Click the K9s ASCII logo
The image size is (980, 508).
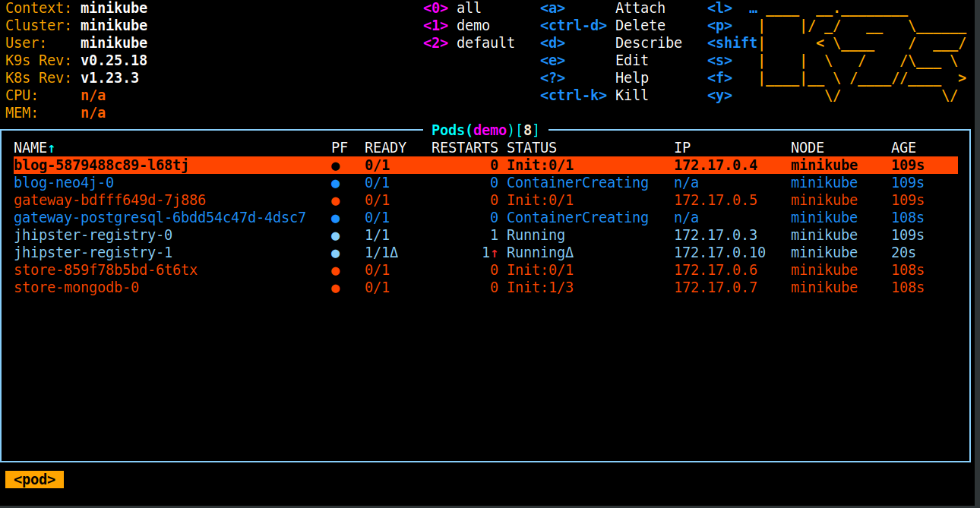861,53
